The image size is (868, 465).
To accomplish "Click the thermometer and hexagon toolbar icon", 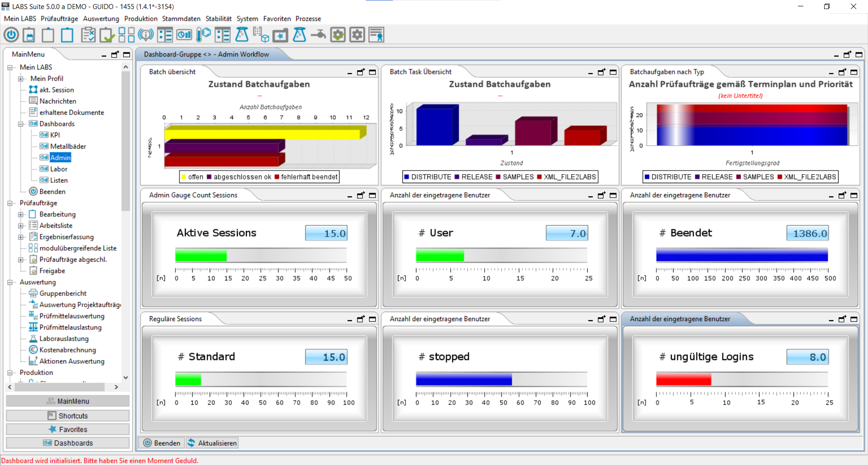I will pos(203,35).
